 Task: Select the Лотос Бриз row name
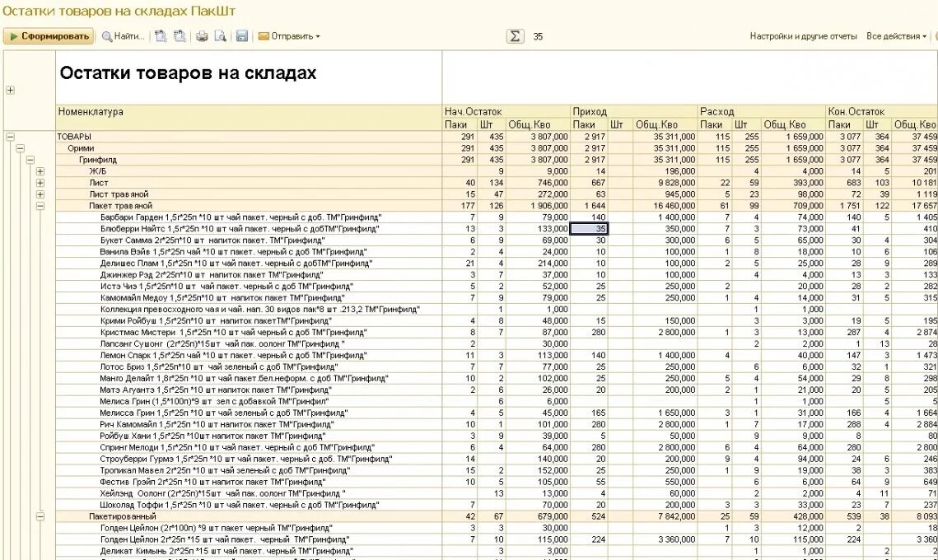(x=219, y=366)
